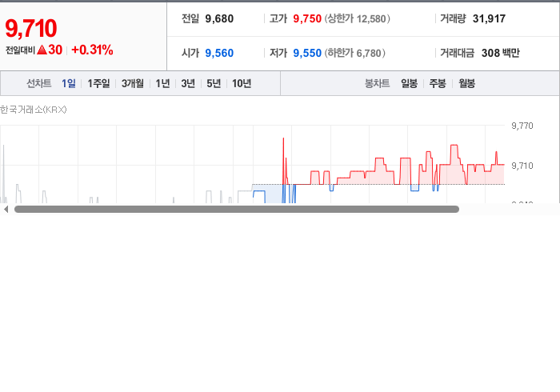Click the red up-triangle change indicator

[x=42, y=50]
